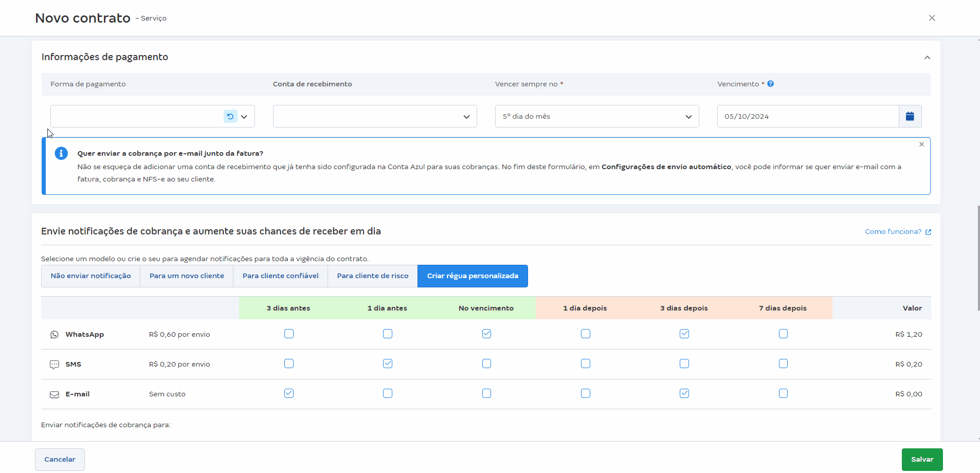
Task: Click the E-mail envelope icon
Action: click(55, 394)
